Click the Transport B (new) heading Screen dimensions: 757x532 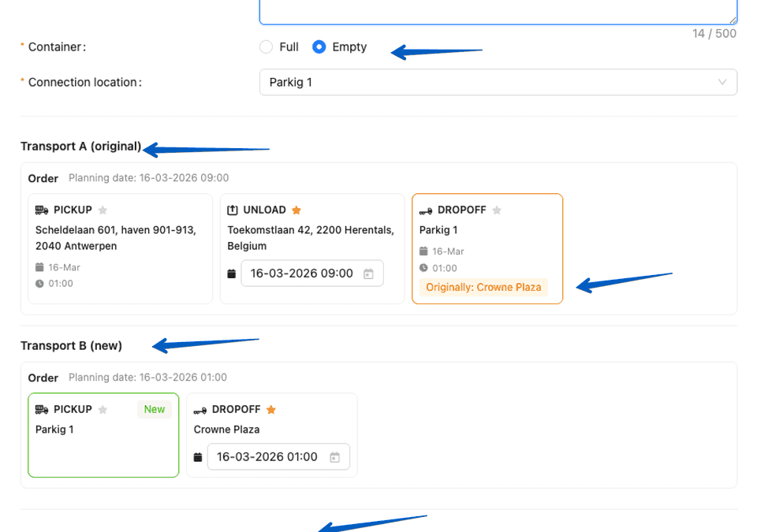[x=71, y=346]
